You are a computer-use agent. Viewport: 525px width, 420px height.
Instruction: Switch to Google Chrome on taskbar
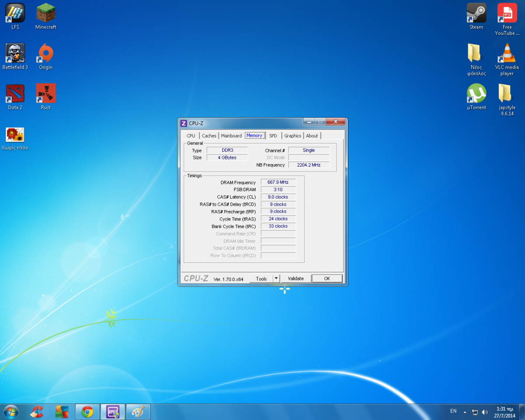(87, 412)
